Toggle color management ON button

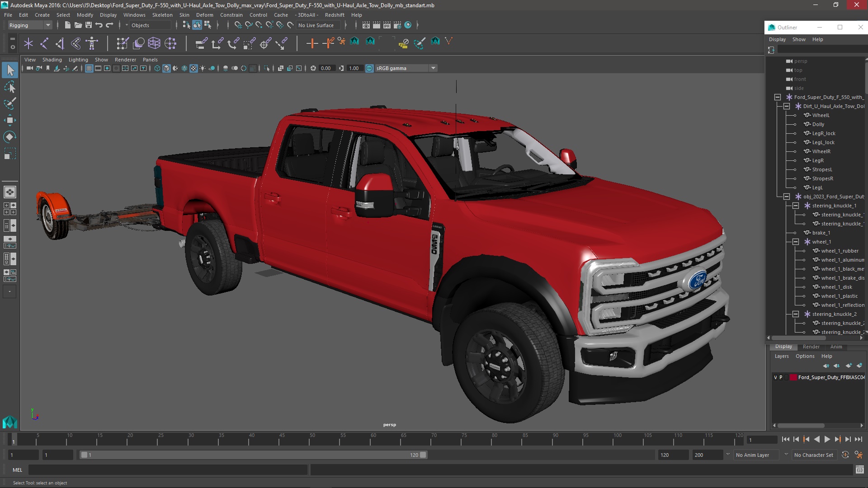(369, 68)
